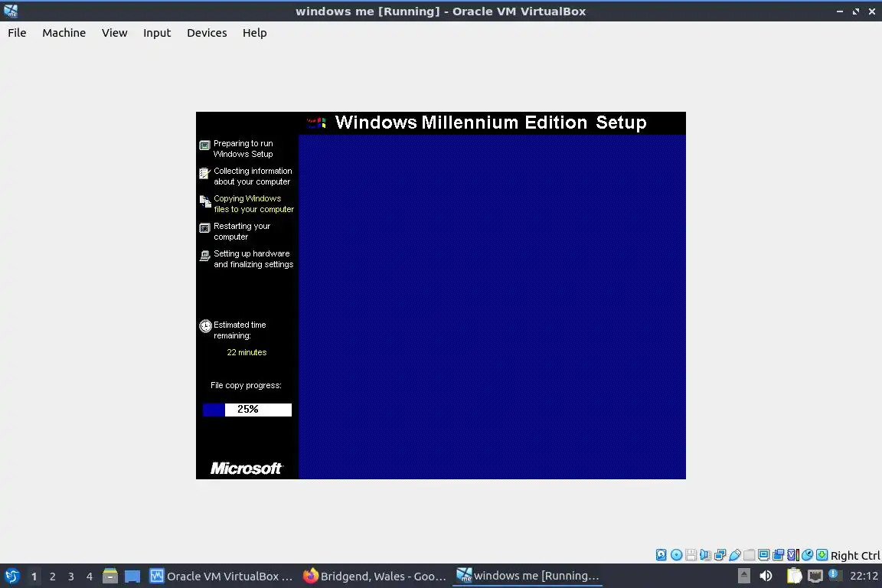Minimize the VirtualBox VM window
Screen dimensions: 882x588
840,11
